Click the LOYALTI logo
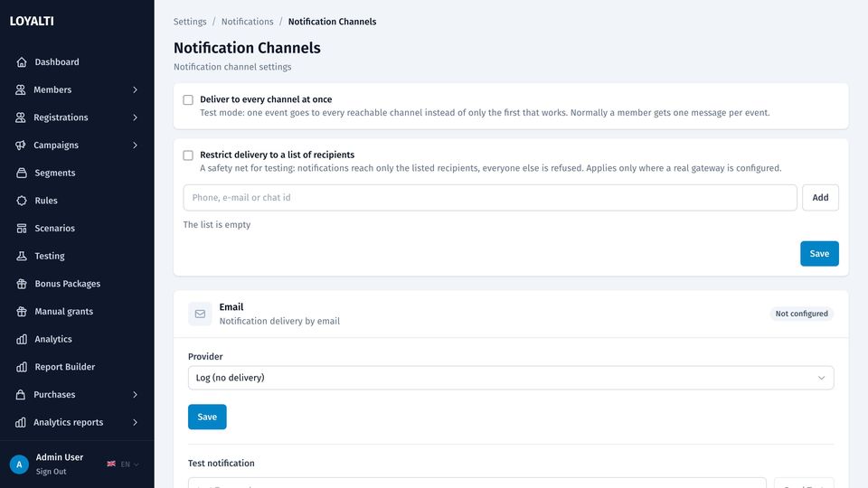 [32, 21]
